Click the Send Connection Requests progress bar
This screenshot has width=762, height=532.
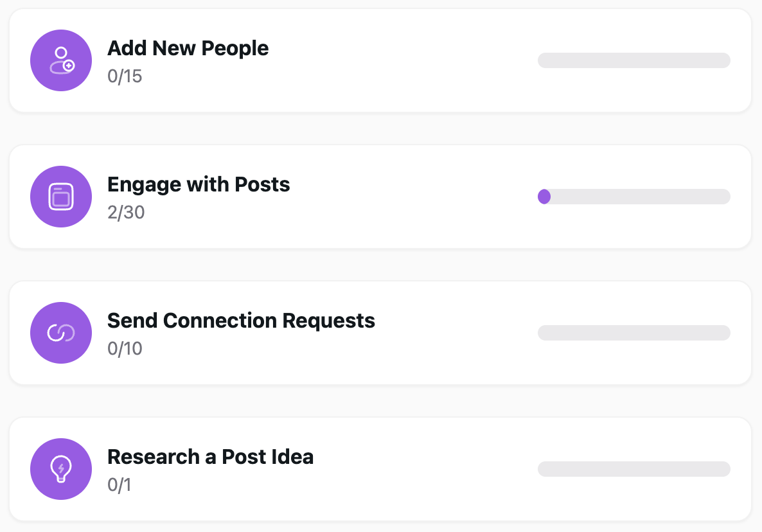pos(634,333)
